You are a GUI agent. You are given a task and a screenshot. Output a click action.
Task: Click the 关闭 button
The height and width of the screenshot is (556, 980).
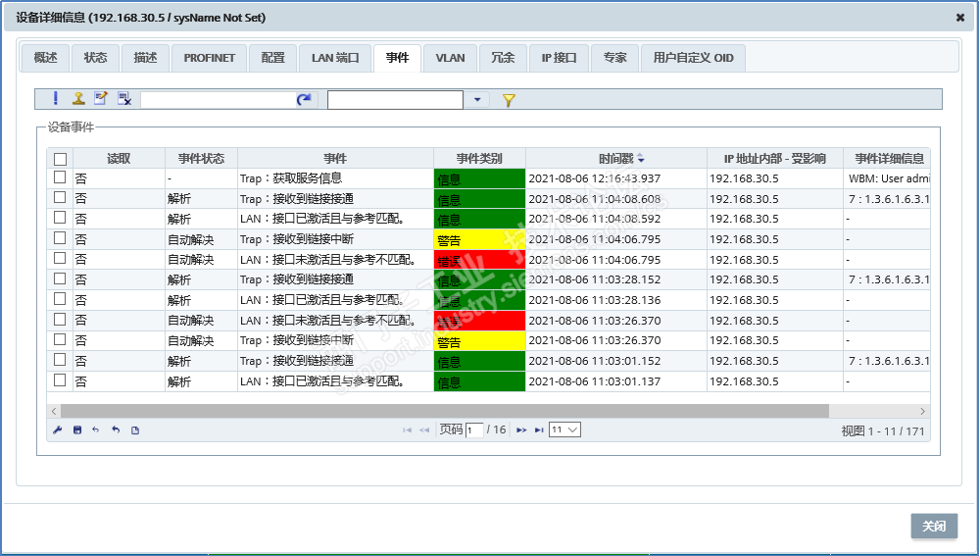pyautogui.click(x=934, y=527)
